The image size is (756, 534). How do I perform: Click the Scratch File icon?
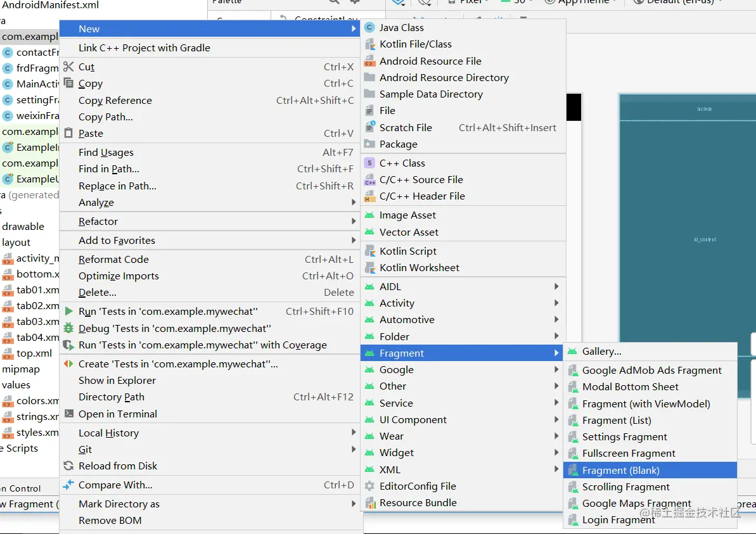pyautogui.click(x=370, y=127)
